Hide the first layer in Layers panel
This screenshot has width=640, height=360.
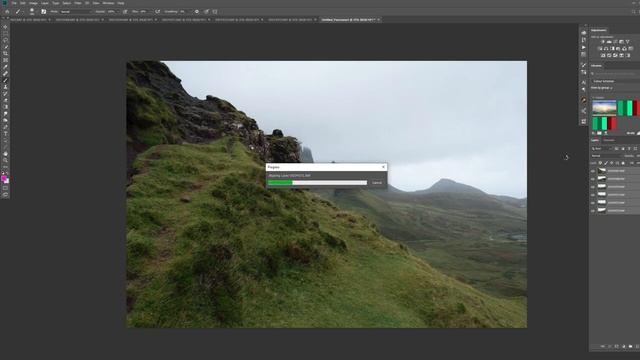[593, 171]
